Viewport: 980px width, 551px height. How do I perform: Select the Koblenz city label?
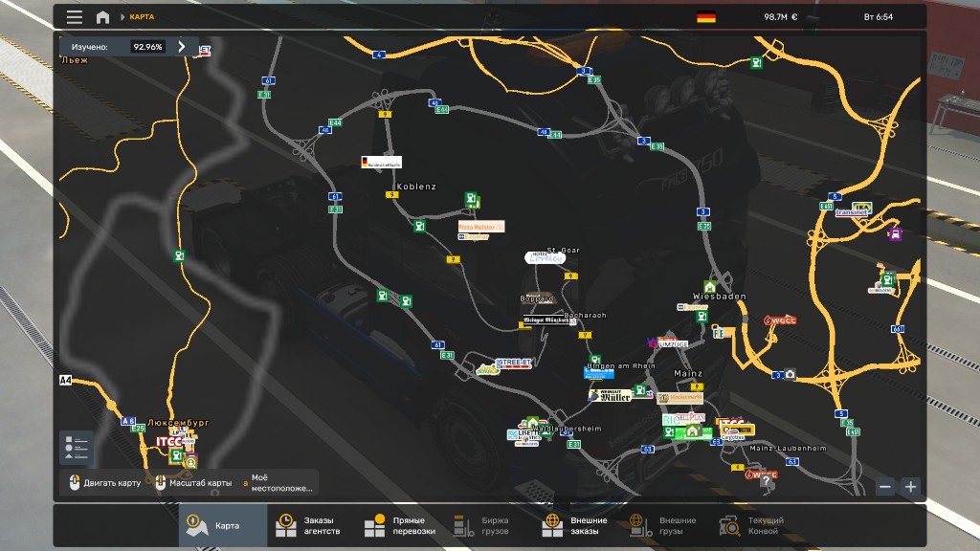[416, 187]
